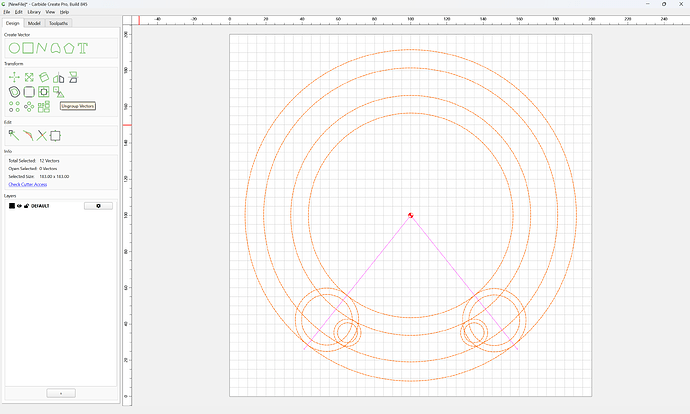Select the Circle create vector tool

(x=14, y=48)
